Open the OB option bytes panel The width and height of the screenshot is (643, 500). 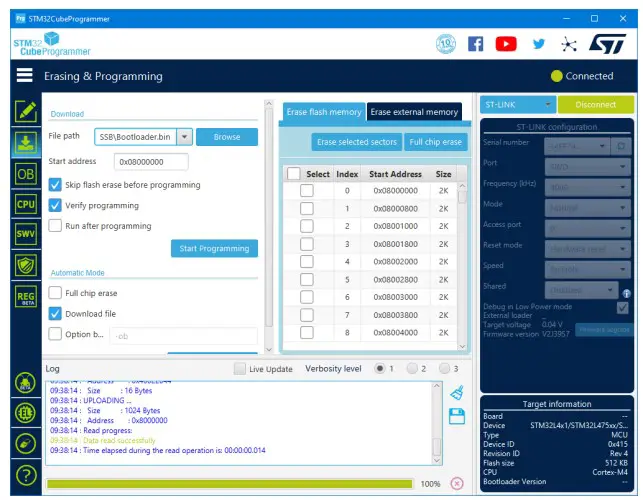point(26,174)
